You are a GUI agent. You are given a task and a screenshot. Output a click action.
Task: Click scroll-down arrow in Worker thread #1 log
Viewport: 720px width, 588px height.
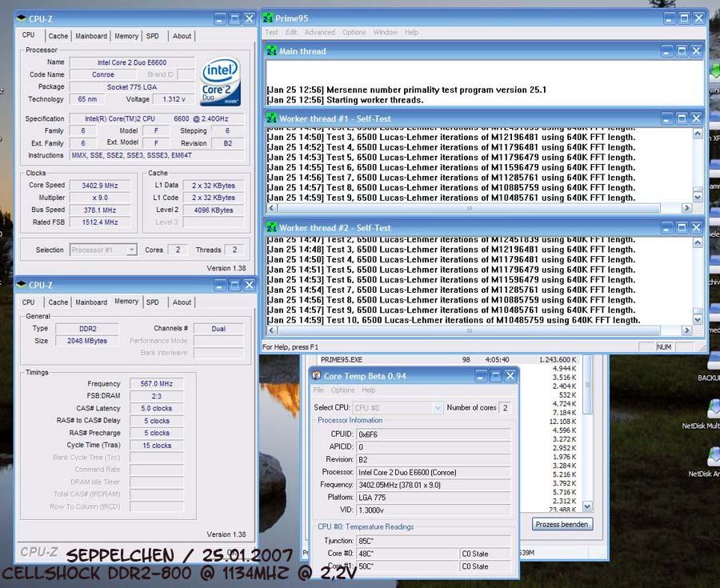(x=698, y=198)
